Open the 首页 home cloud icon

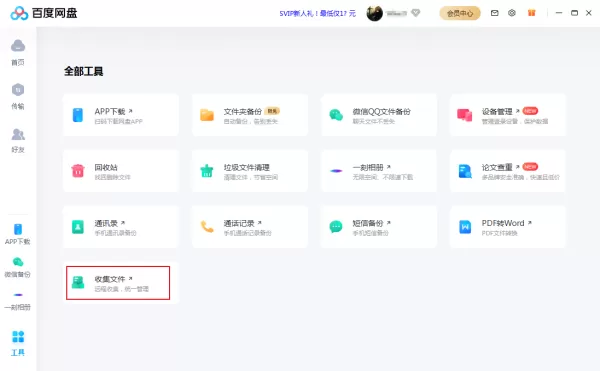pyautogui.click(x=18, y=46)
